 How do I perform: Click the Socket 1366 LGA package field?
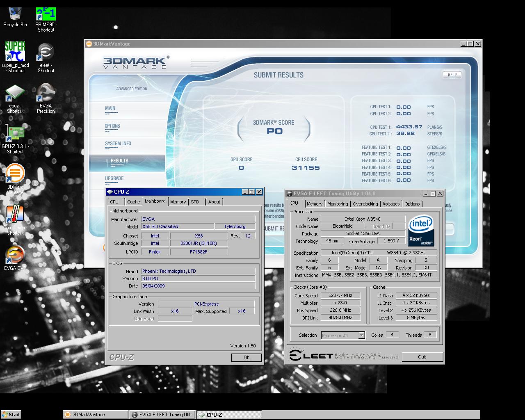[363, 233]
